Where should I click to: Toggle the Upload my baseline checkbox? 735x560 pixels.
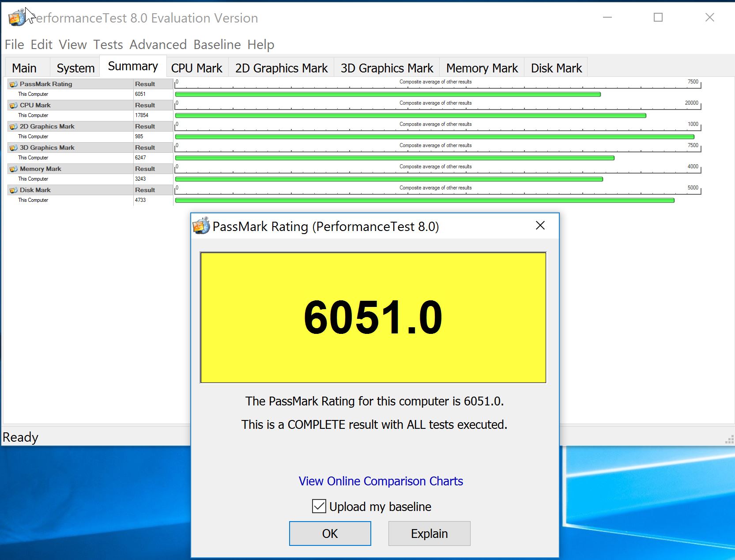pyautogui.click(x=319, y=506)
